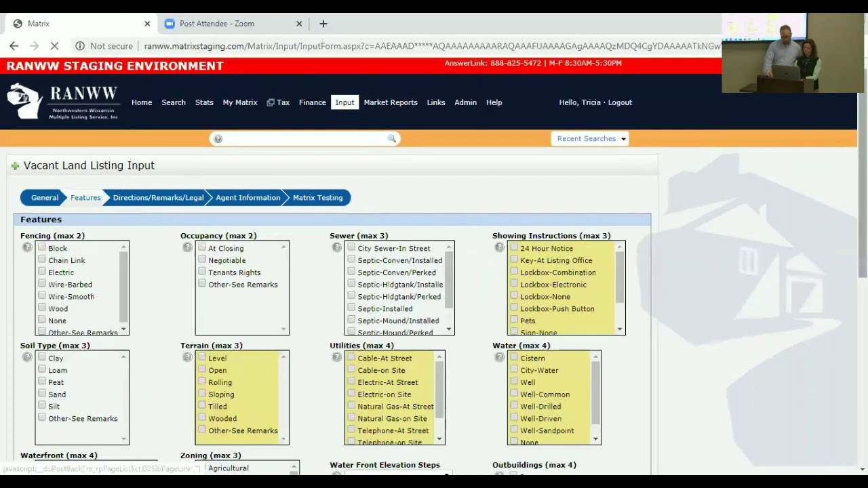The image size is (868, 488).
Task: Click help icon beside Water list
Action: pos(499,357)
